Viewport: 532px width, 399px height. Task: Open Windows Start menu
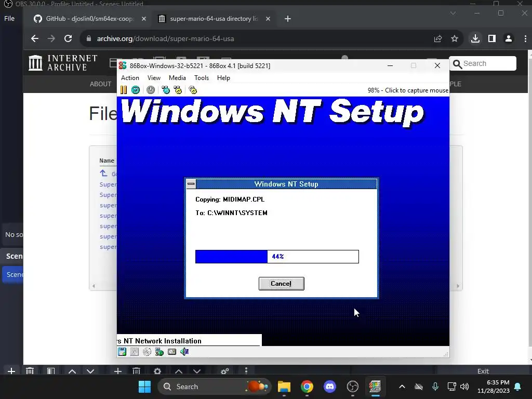point(145,387)
